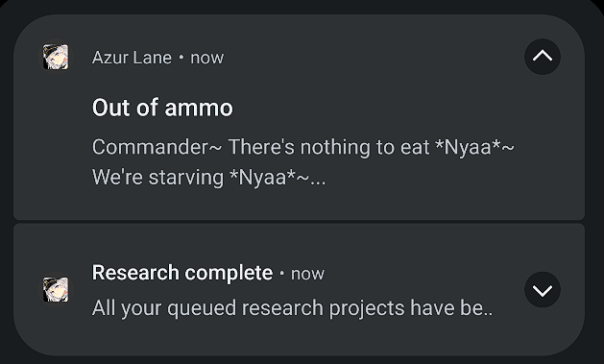Tap the queued research projects message text
The image size is (604, 364).
point(292,308)
